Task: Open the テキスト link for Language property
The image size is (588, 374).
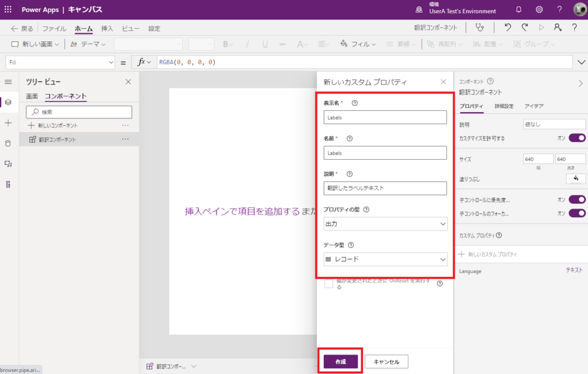Action: point(574,270)
